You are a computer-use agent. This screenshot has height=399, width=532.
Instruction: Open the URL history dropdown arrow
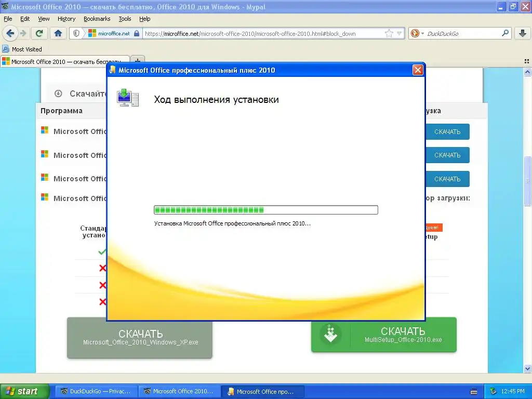(x=400, y=33)
